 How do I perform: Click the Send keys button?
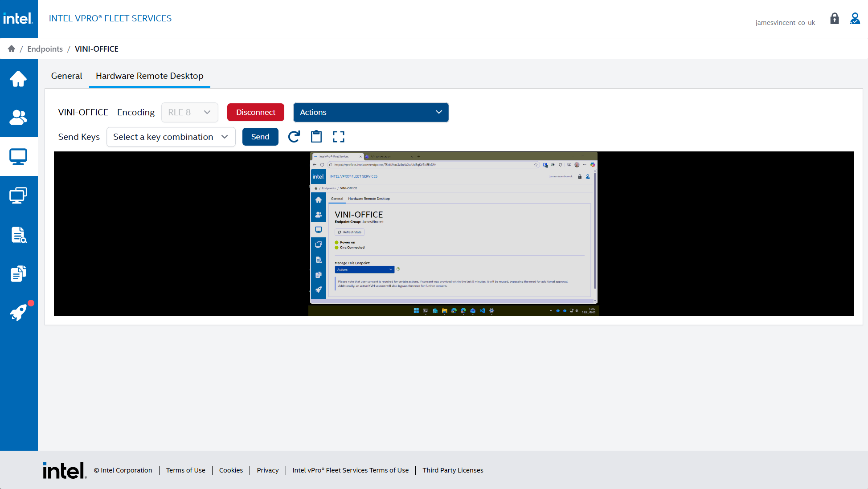pyautogui.click(x=260, y=137)
